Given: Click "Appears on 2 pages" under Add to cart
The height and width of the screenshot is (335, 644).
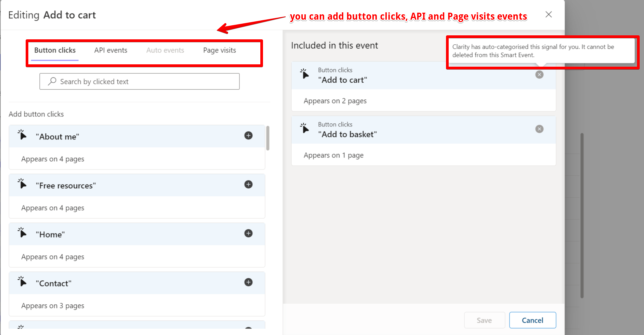Looking at the screenshot, I should [x=335, y=101].
